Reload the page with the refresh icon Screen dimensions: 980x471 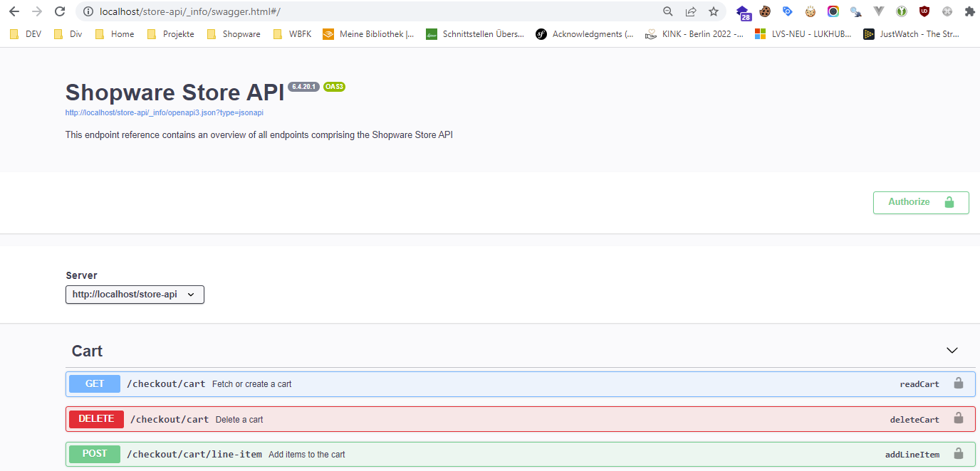[61, 11]
